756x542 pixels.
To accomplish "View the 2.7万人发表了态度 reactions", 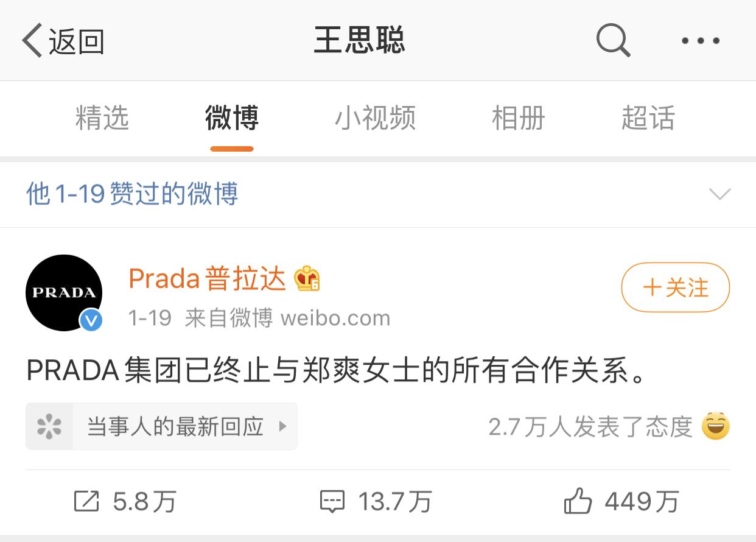I will tap(590, 427).
